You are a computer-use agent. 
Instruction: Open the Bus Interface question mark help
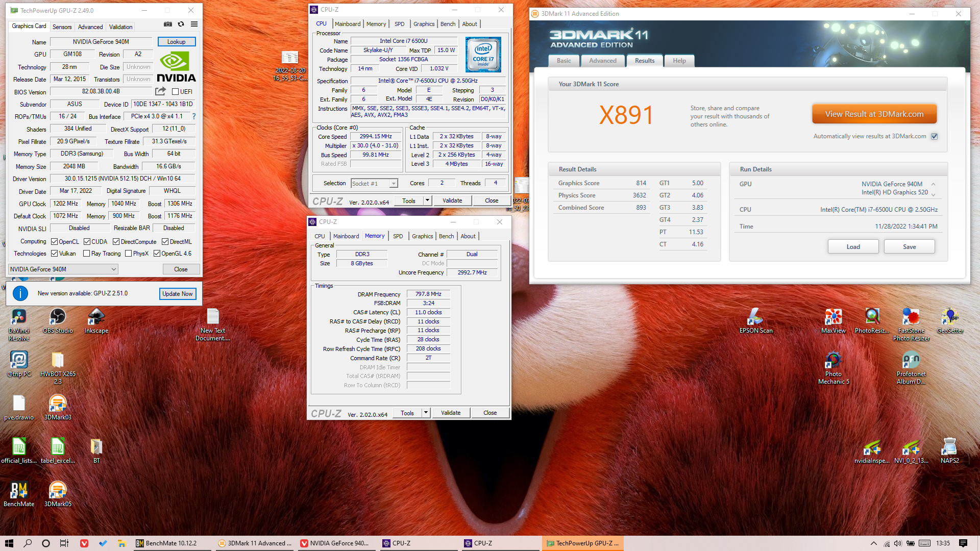point(194,116)
